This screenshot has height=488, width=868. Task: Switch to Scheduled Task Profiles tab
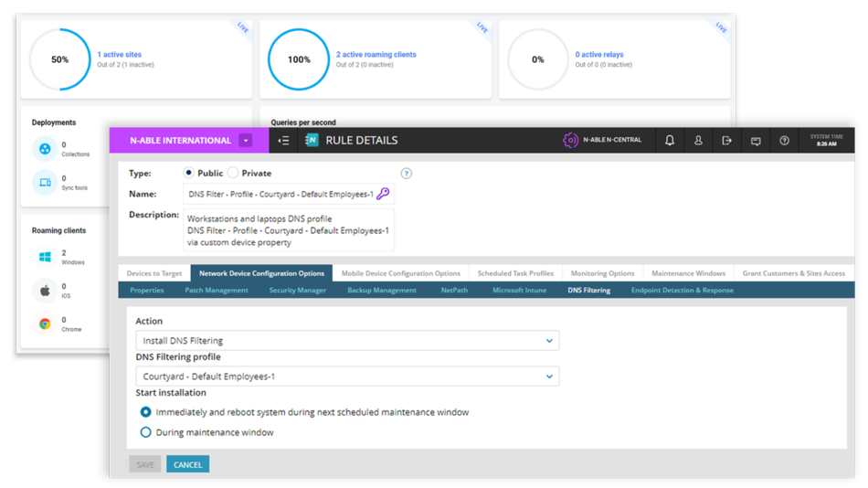tap(515, 273)
